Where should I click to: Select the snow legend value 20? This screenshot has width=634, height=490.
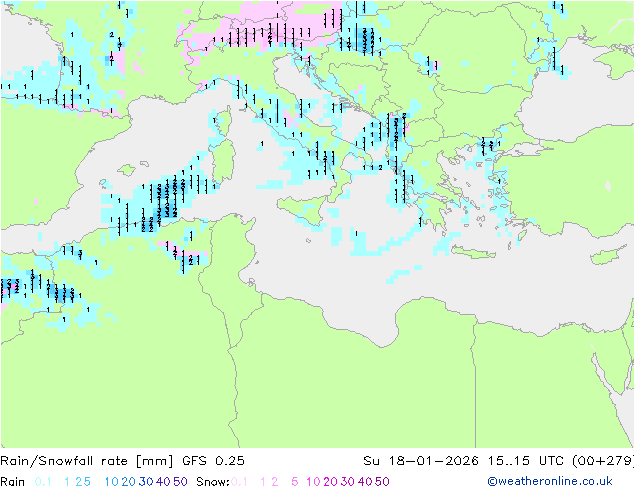(330, 482)
